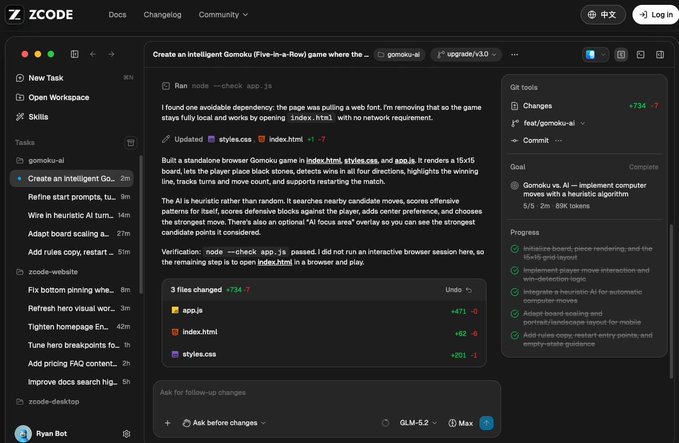Add an attachment with the plus icon
This screenshot has width=679, height=443.
pos(168,423)
